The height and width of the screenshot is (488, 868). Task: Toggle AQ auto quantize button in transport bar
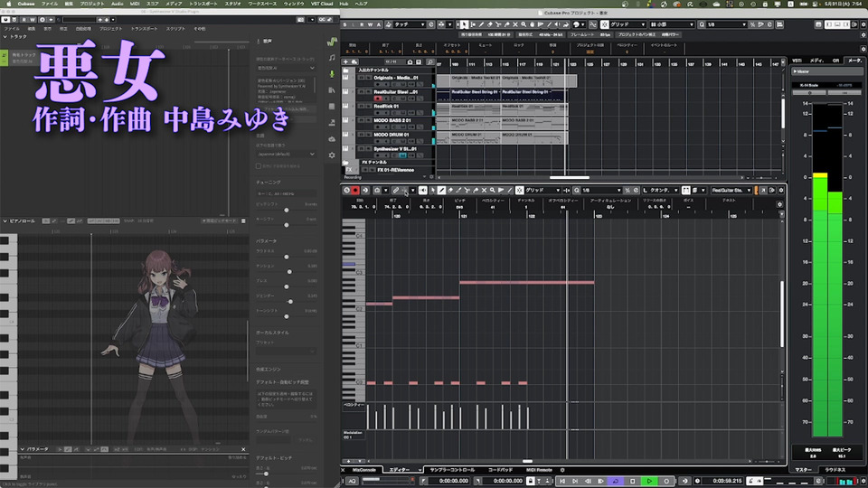pyautogui.click(x=352, y=481)
